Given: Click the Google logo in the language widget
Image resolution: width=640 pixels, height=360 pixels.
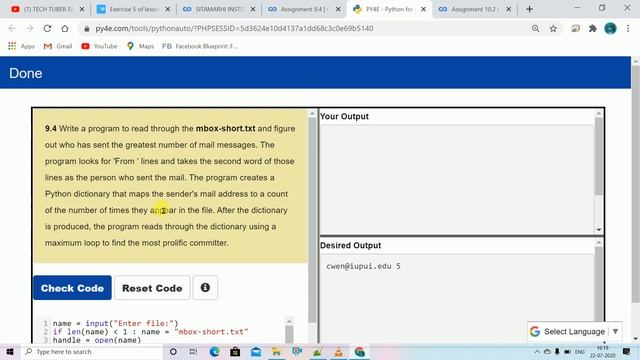Looking at the screenshot, I should click(x=535, y=331).
